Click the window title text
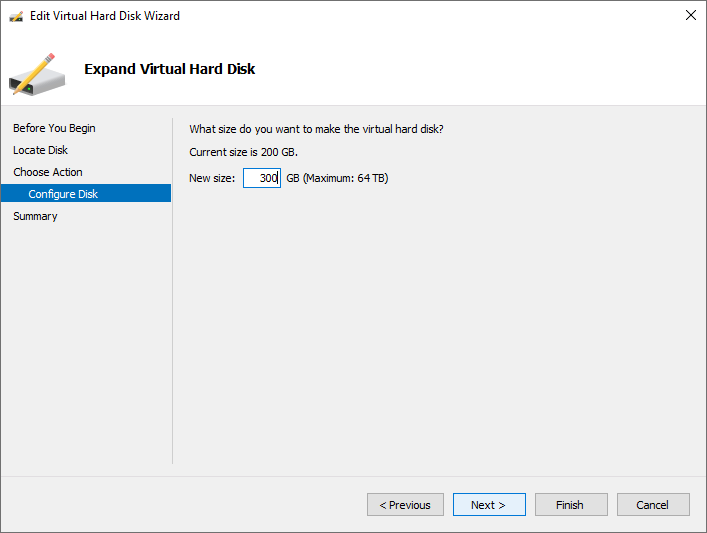This screenshot has height=533, width=707. coord(105,16)
